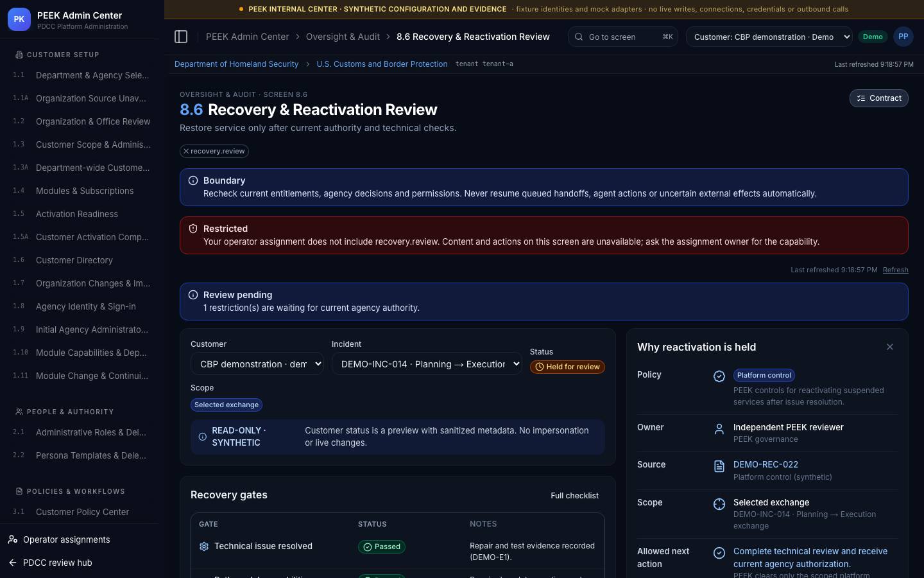Expand the Incident DEMO-INC-014 dropdown
This screenshot has height=578, width=924.
click(x=427, y=364)
